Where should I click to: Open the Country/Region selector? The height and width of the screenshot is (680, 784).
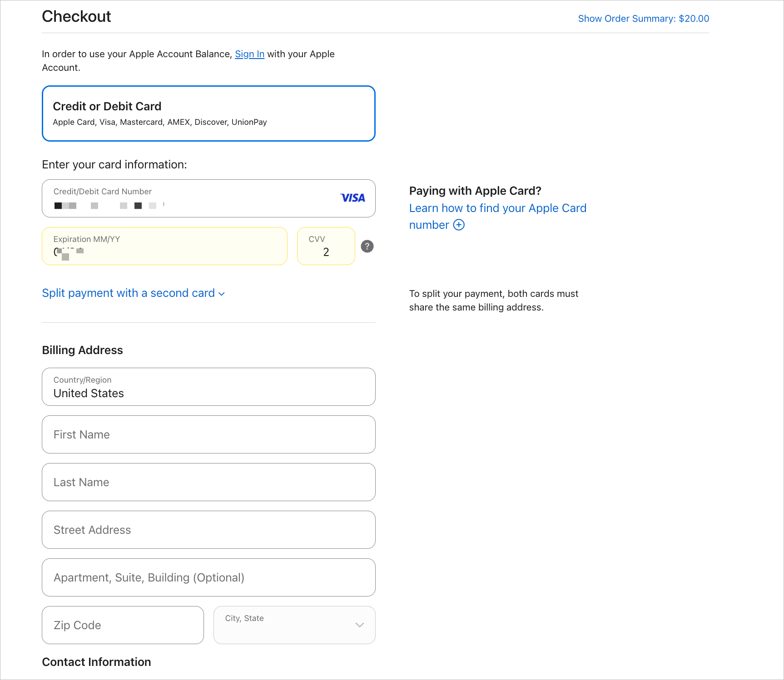pos(208,387)
